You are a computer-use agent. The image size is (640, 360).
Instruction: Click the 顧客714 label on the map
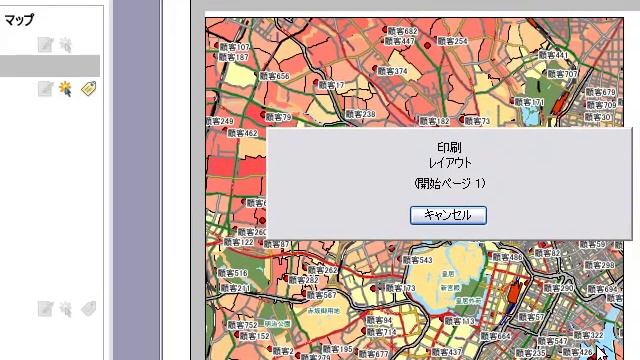[x=381, y=332]
